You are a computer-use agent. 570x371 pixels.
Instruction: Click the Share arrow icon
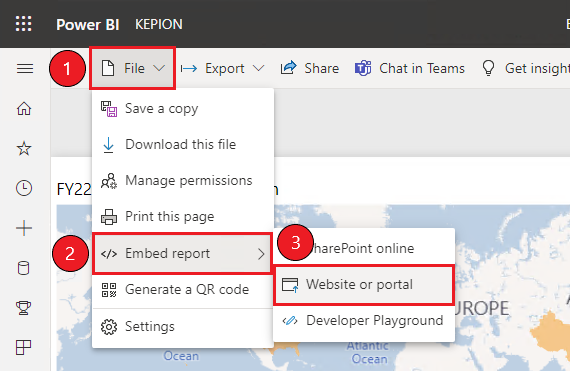(289, 68)
